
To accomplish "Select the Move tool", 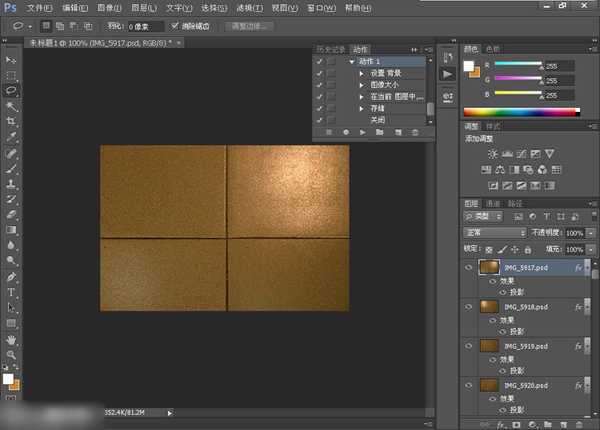I will click(x=12, y=60).
